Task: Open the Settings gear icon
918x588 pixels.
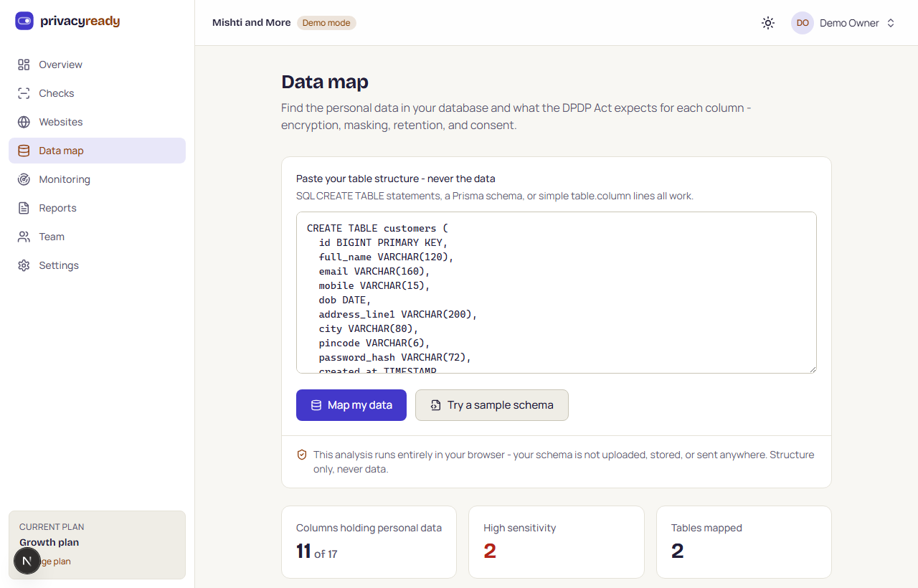Action: (x=24, y=265)
